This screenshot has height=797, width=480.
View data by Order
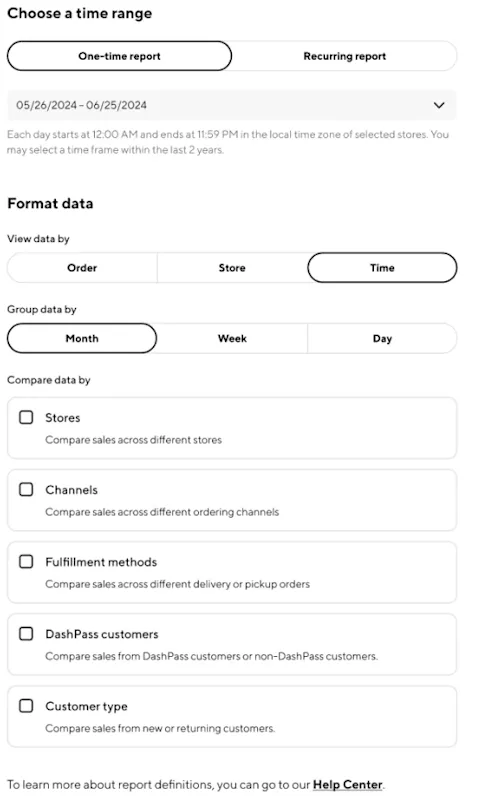pos(82,268)
